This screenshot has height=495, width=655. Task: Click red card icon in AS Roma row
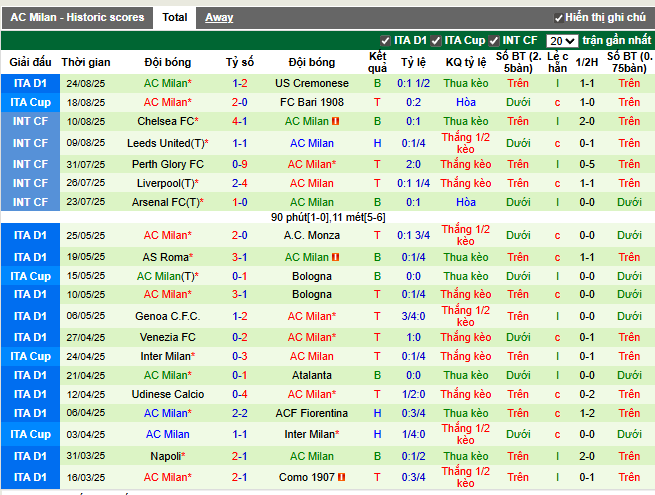click(335, 257)
